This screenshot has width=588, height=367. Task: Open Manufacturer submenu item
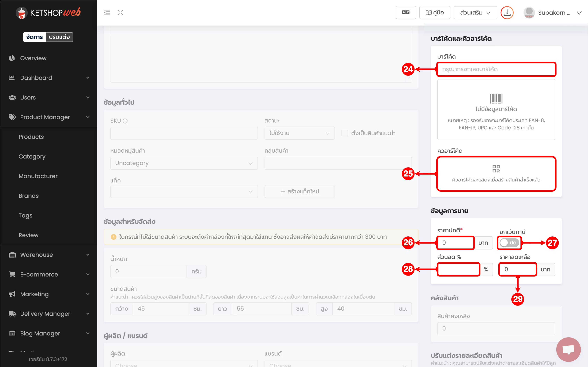click(38, 176)
